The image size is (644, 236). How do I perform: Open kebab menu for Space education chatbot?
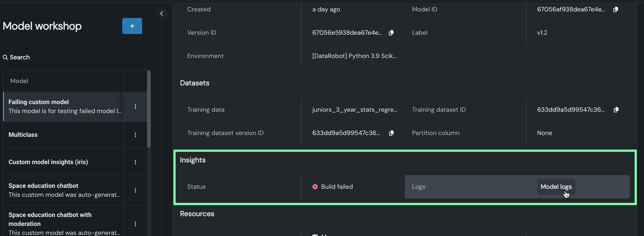135,190
